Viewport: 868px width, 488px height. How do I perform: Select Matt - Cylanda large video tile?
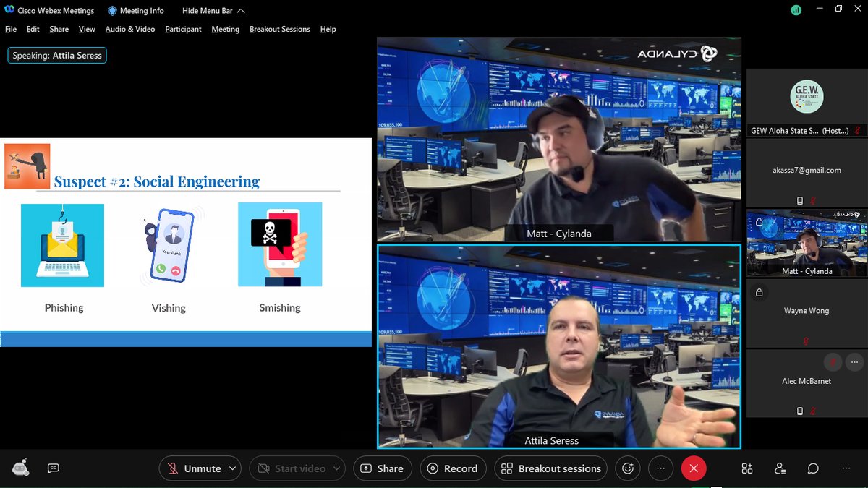coord(558,140)
